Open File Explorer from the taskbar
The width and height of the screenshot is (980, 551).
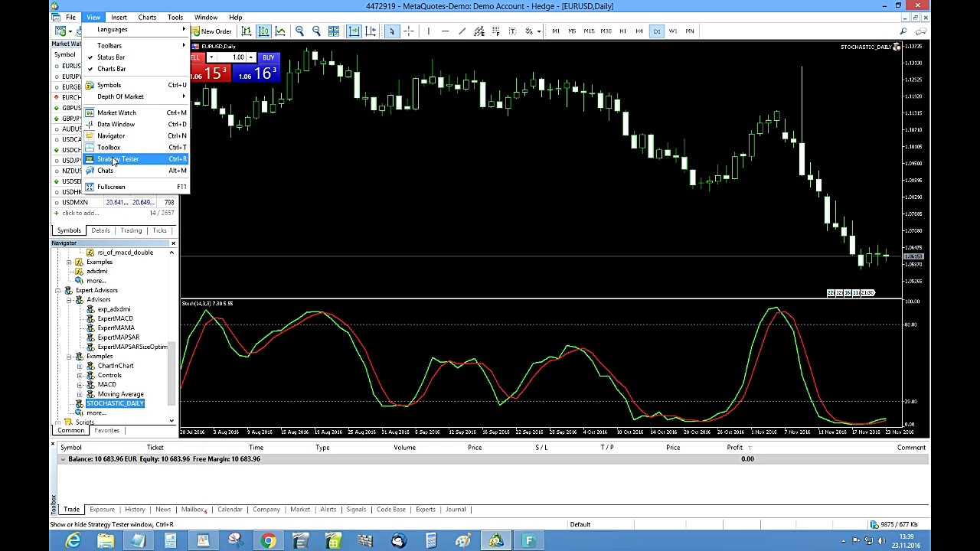click(x=106, y=541)
